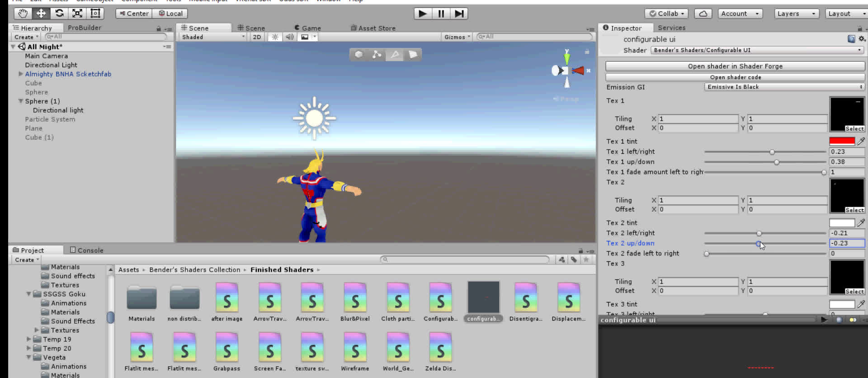Open the Cloud services icon button
Viewport: 868px width, 378px height.
tap(703, 14)
